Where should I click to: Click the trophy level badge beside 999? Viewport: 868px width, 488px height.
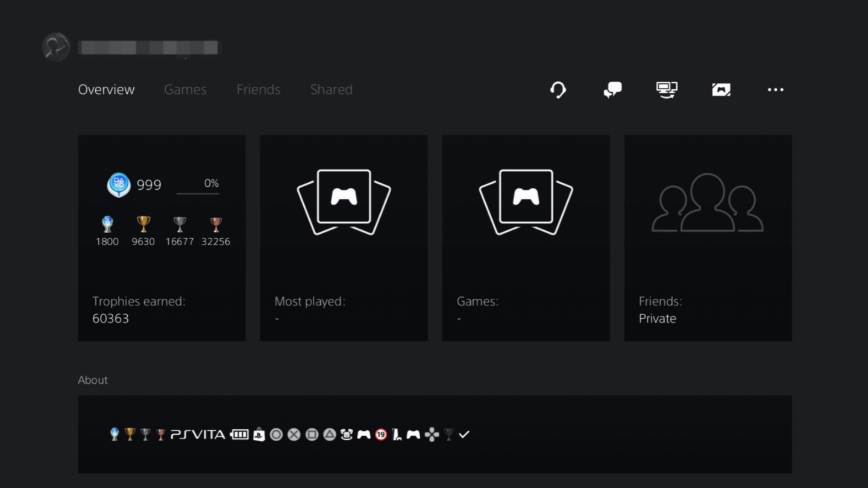(119, 184)
